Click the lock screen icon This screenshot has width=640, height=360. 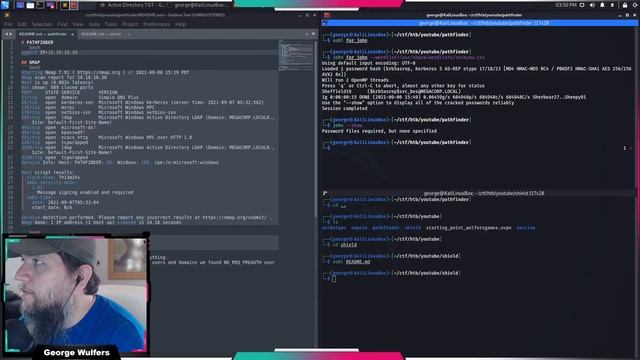click(x=625, y=5)
